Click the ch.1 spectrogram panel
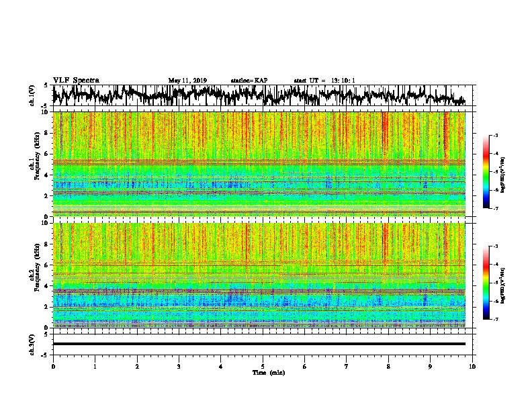Image resolution: width=532 pixels, height=411 pixels. point(259,164)
